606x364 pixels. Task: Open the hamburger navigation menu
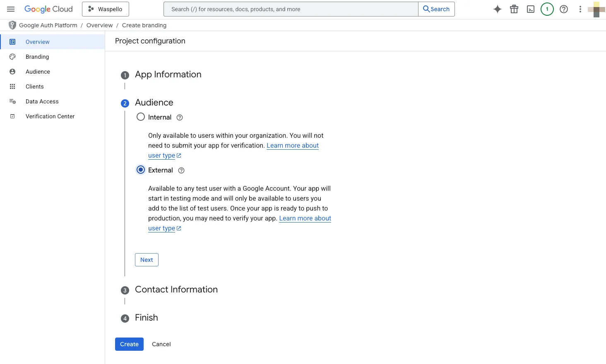pyautogui.click(x=11, y=9)
